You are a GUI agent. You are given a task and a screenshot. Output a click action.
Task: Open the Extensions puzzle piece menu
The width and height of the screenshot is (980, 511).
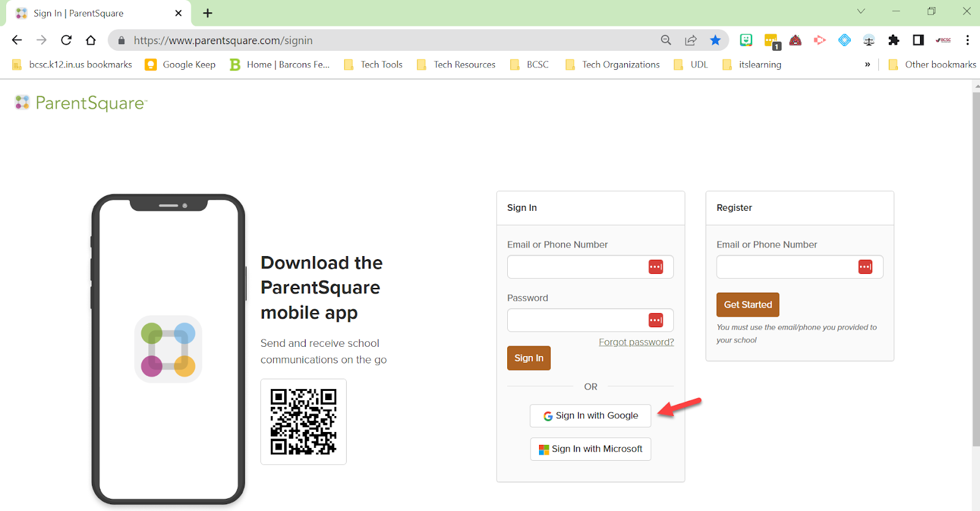[x=894, y=40]
